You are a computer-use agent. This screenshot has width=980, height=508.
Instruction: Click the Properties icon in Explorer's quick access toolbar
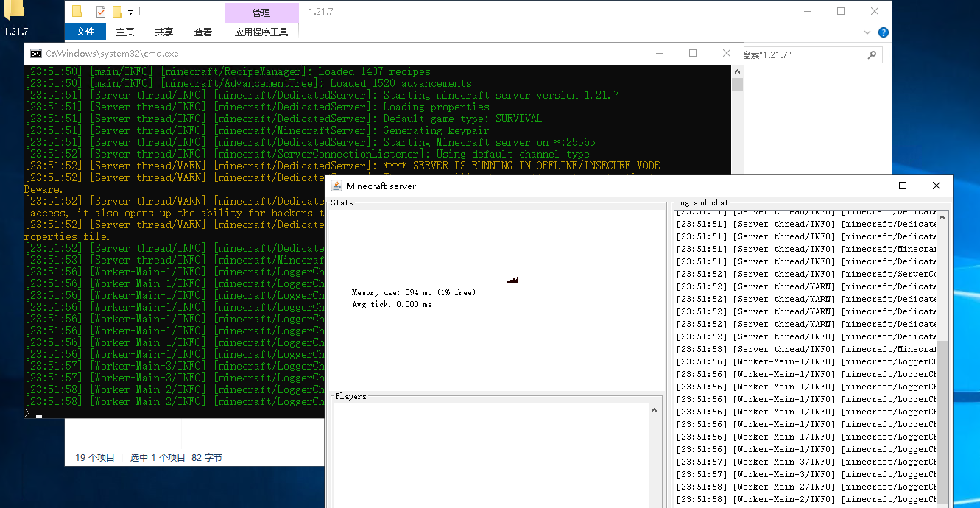pyautogui.click(x=100, y=12)
